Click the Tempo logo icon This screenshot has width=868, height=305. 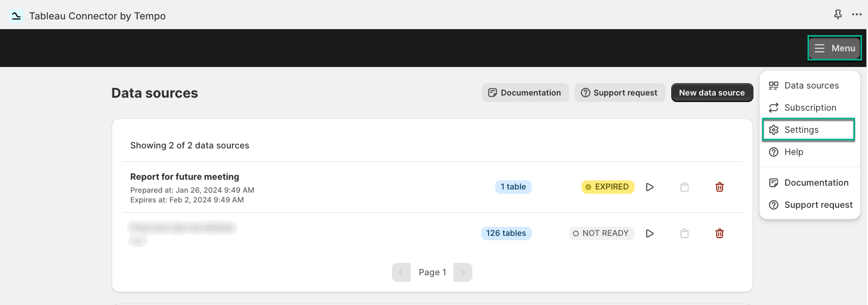(16, 16)
